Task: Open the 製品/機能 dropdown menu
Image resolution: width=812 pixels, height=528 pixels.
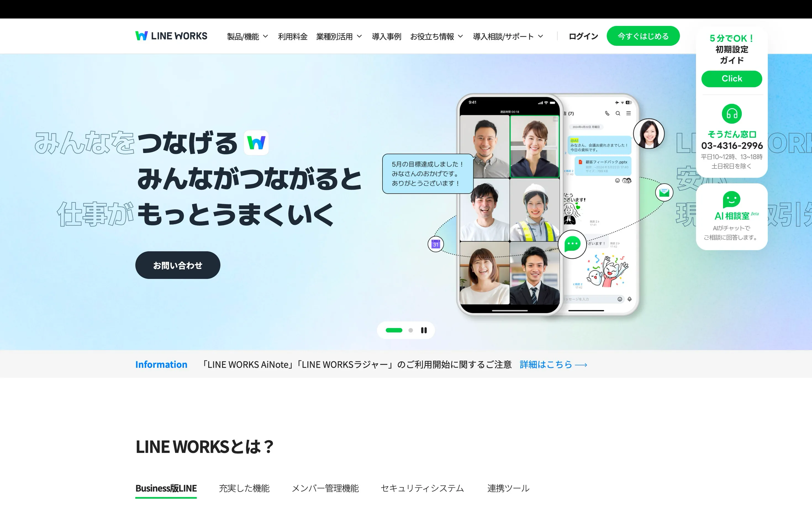Action: [x=248, y=36]
